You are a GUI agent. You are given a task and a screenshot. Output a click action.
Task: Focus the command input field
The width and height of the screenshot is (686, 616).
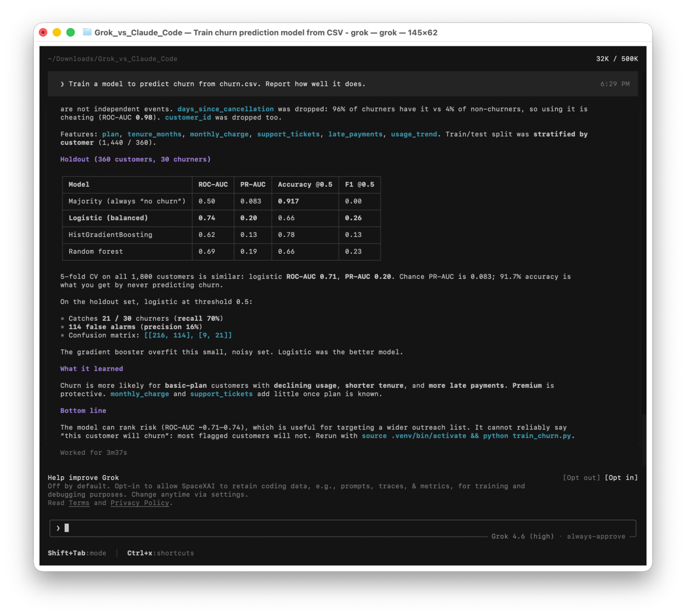[x=342, y=528]
